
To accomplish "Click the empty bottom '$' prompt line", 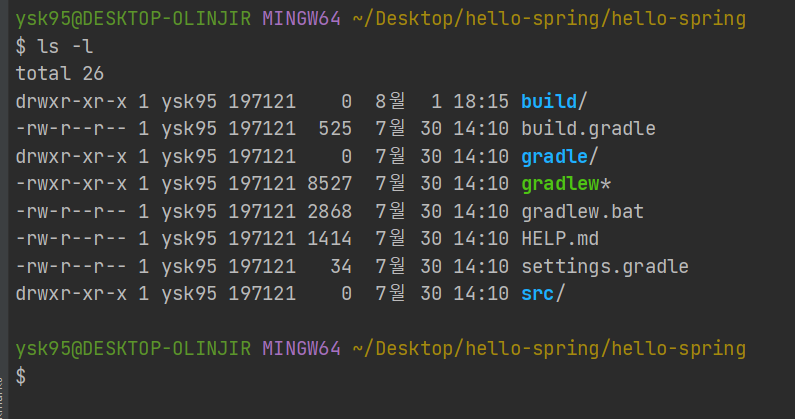I will click(x=21, y=376).
